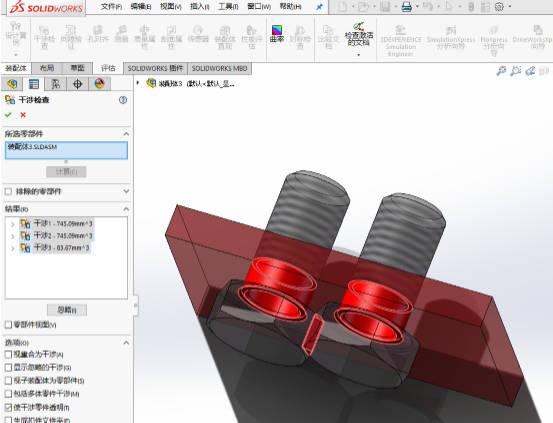This screenshot has width=553, height=423.
Task: Open the dropdown arrow next to the Options gear
Action: tap(510, 7)
